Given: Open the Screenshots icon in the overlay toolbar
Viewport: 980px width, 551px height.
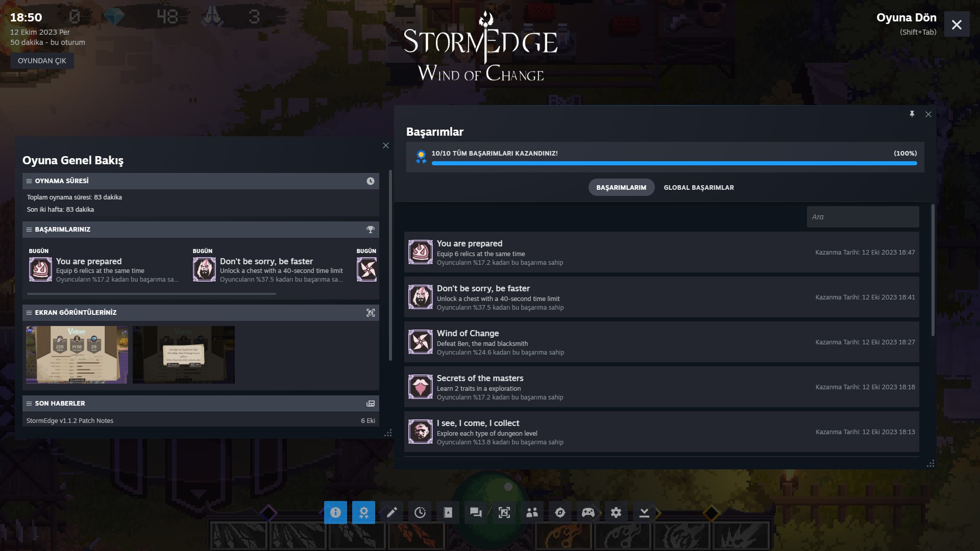Looking at the screenshot, I should (504, 513).
